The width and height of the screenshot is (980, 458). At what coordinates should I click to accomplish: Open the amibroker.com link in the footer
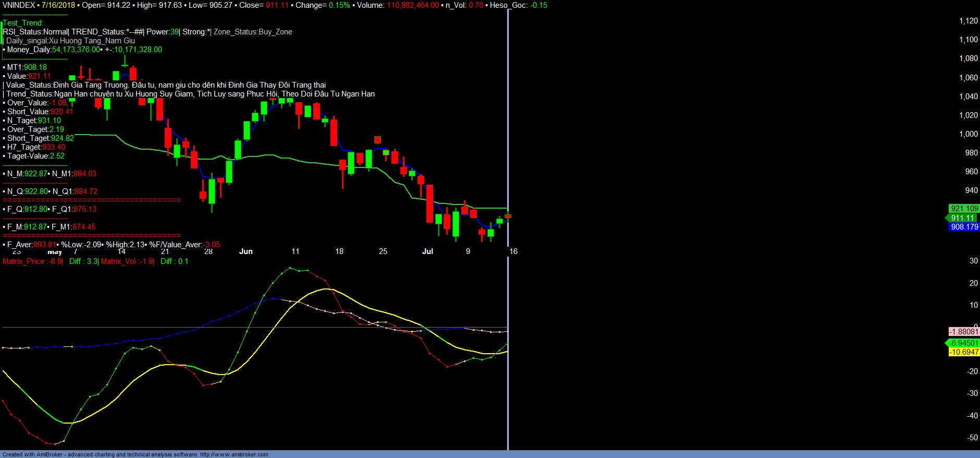(x=234, y=454)
